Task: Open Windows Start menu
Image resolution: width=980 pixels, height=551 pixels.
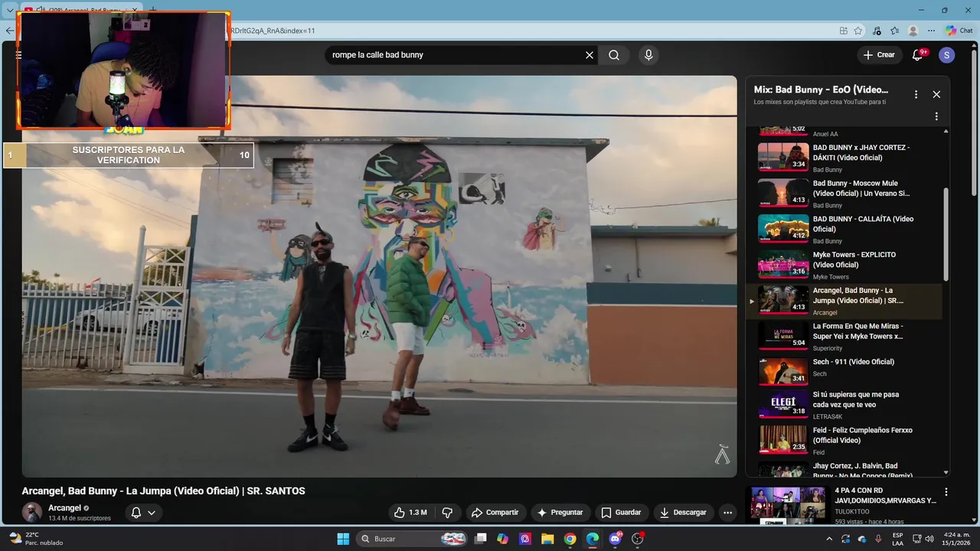Action: pos(343,539)
